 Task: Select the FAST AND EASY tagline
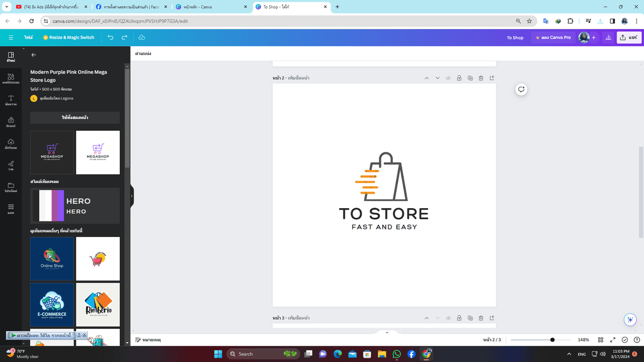click(384, 227)
